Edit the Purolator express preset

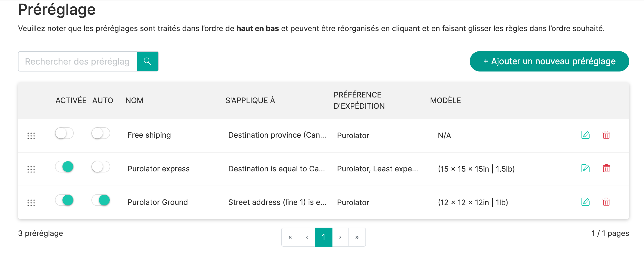(x=585, y=168)
